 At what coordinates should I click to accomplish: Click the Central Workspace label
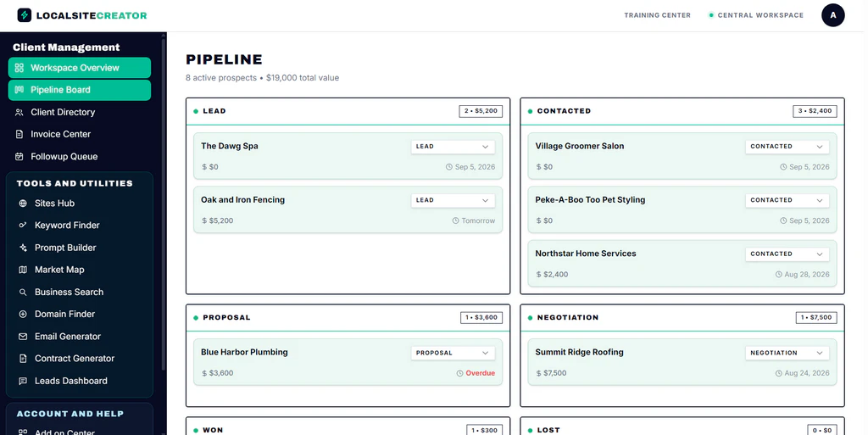tap(760, 15)
